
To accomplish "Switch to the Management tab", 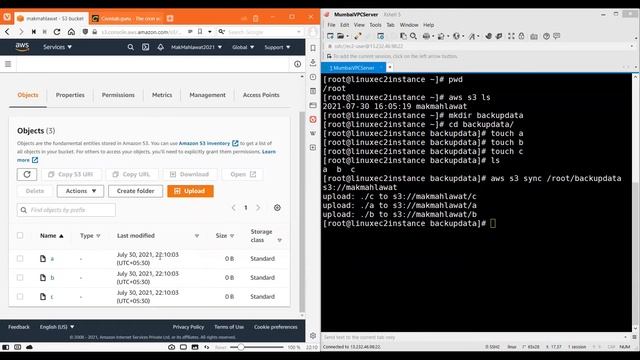I will click(207, 95).
